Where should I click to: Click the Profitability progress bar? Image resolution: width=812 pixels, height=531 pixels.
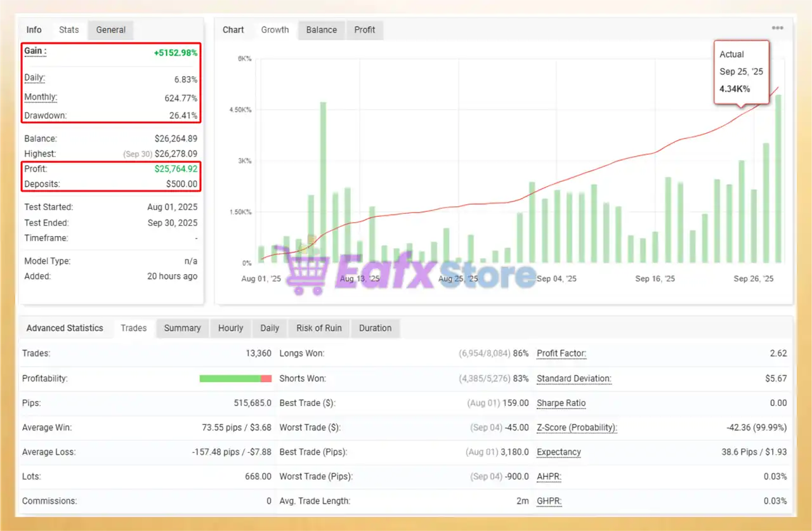(235, 378)
